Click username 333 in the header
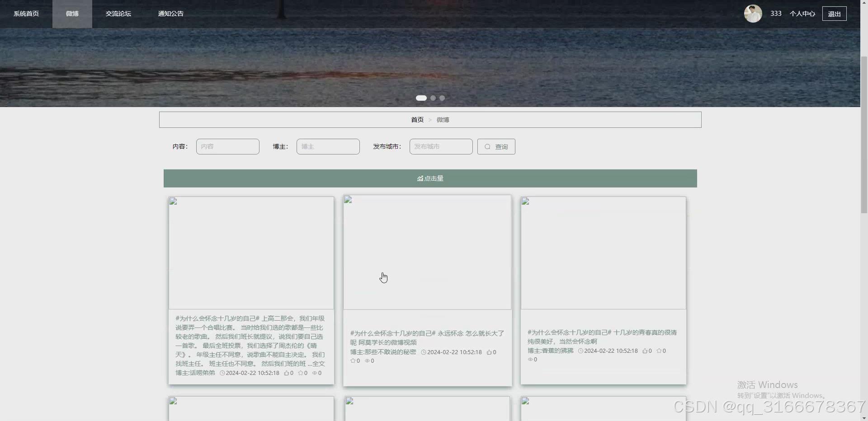The height and width of the screenshot is (421, 868). 776,14
